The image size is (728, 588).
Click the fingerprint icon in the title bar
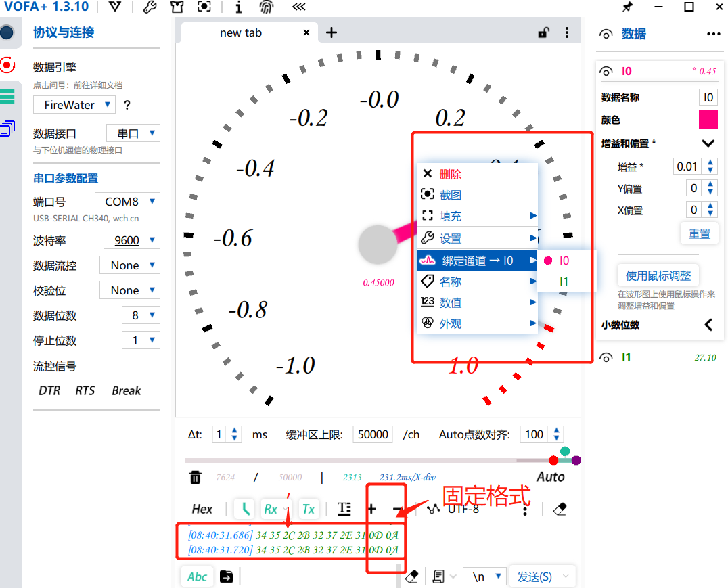pyautogui.click(x=266, y=8)
